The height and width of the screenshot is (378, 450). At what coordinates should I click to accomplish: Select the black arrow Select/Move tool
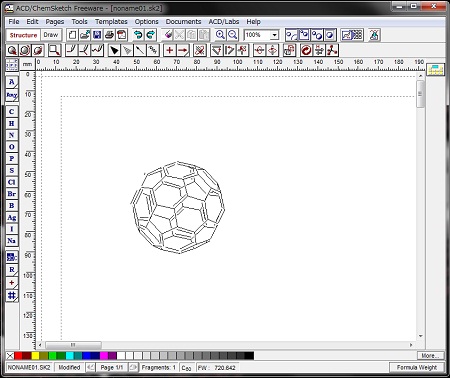point(115,50)
